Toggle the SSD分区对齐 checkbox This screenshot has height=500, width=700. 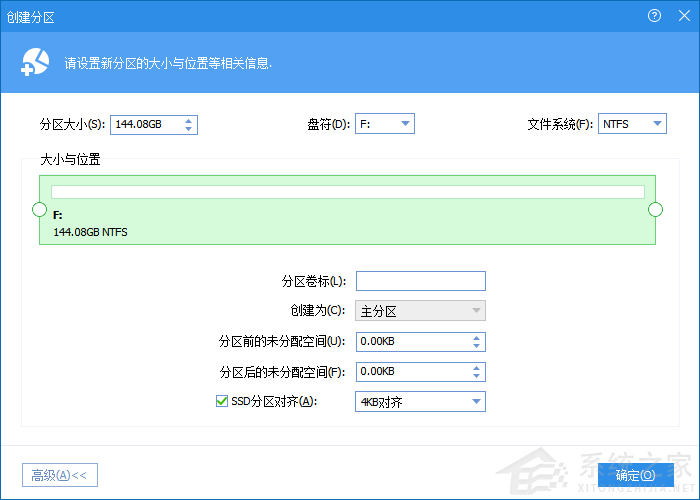(x=222, y=401)
